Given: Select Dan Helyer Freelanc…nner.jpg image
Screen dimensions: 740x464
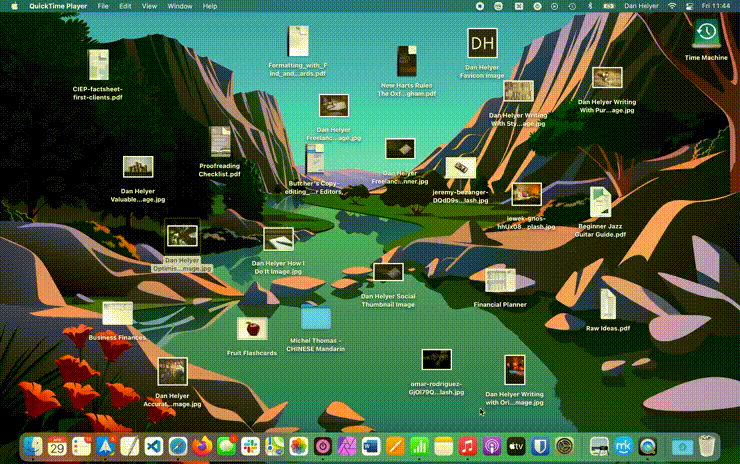Looking at the screenshot, I should point(400,149).
